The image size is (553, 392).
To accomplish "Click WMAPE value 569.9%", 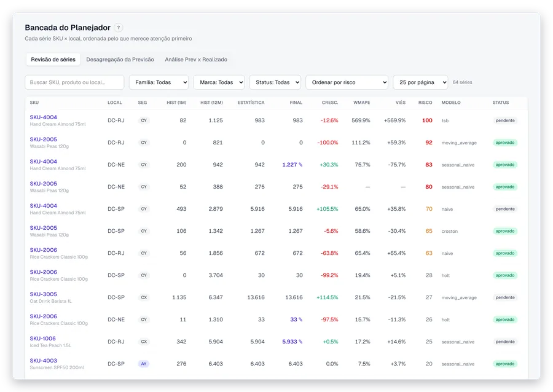I will [361, 120].
